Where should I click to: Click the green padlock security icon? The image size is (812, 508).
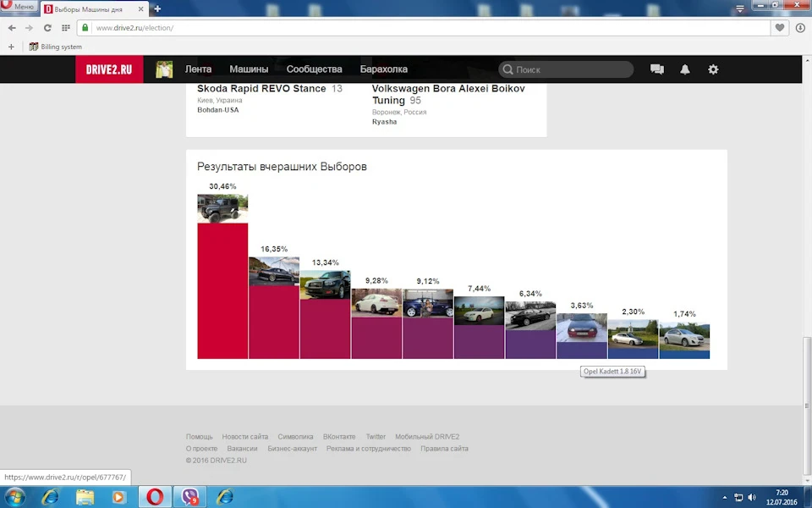tap(85, 27)
